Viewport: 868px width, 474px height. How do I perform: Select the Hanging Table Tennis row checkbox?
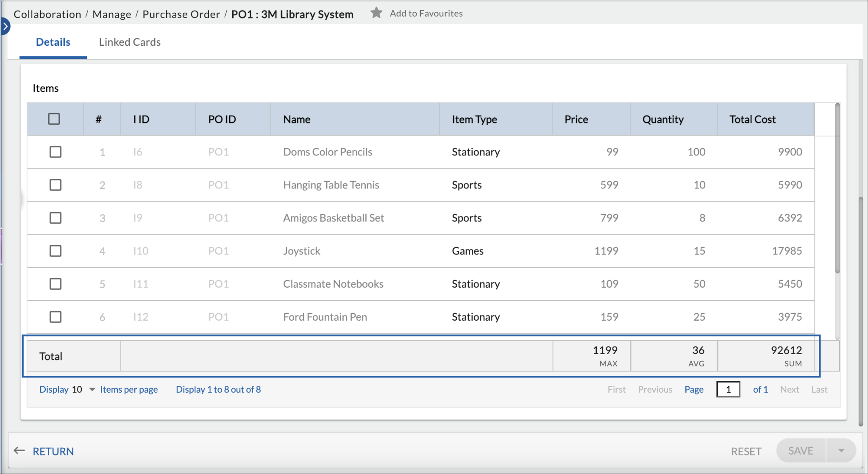[x=56, y=185]
